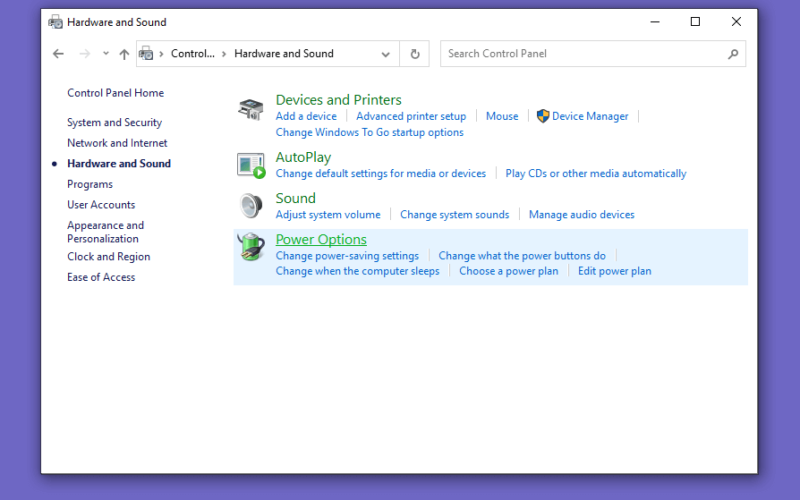Expand the chevron after Control... breadcrumb
Screen dimensions: 800x500
223,54
